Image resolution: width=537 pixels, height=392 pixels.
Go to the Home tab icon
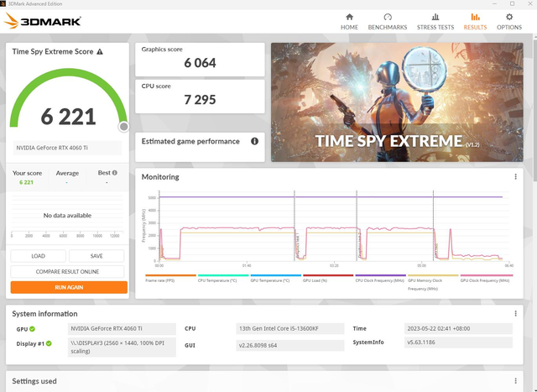coord(349,17)
